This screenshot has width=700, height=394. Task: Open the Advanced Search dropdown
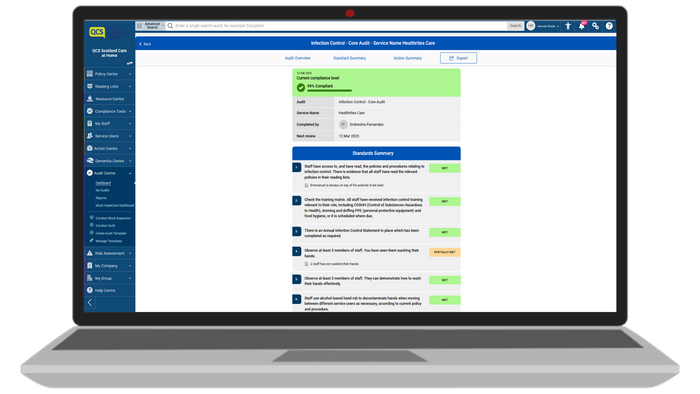(x=151, y=26)
